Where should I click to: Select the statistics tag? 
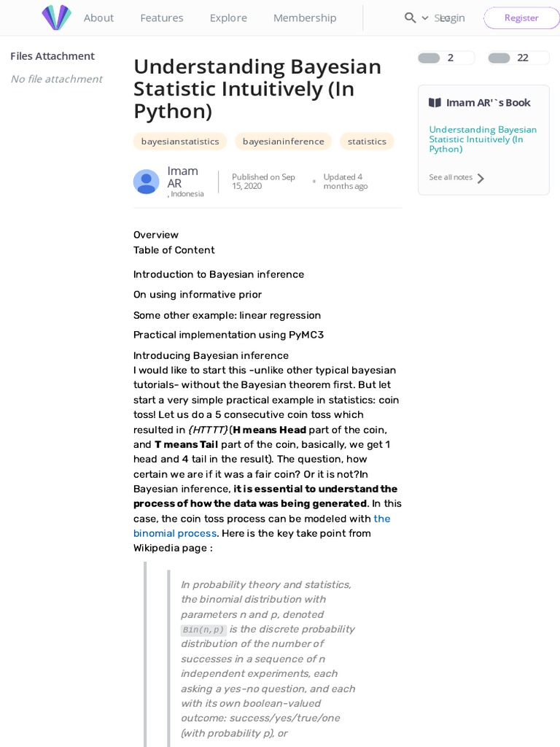(367, 142)
